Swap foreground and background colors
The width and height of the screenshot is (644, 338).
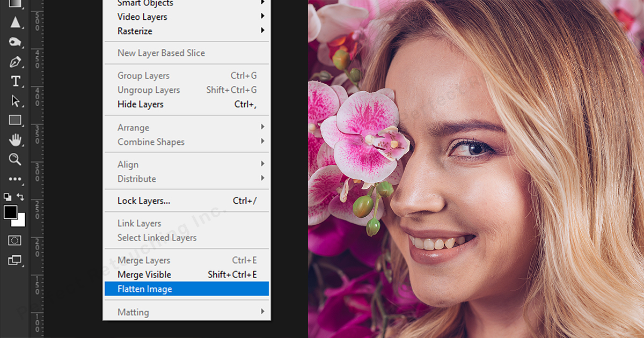click(21, 197)
